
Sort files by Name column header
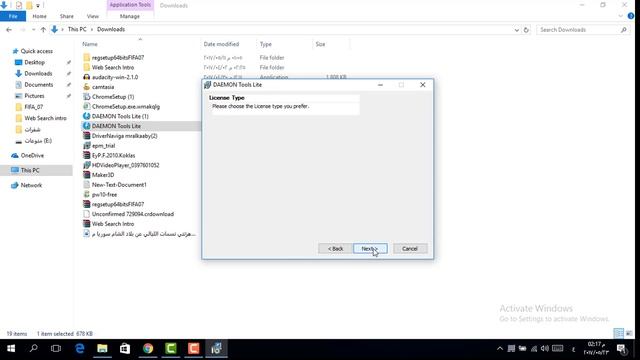90,44
